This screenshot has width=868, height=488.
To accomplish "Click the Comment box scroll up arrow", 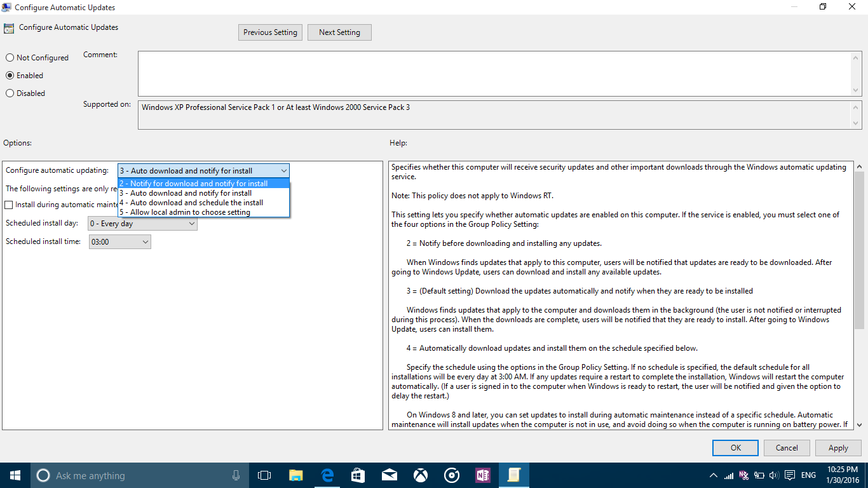I will (857, 57).
